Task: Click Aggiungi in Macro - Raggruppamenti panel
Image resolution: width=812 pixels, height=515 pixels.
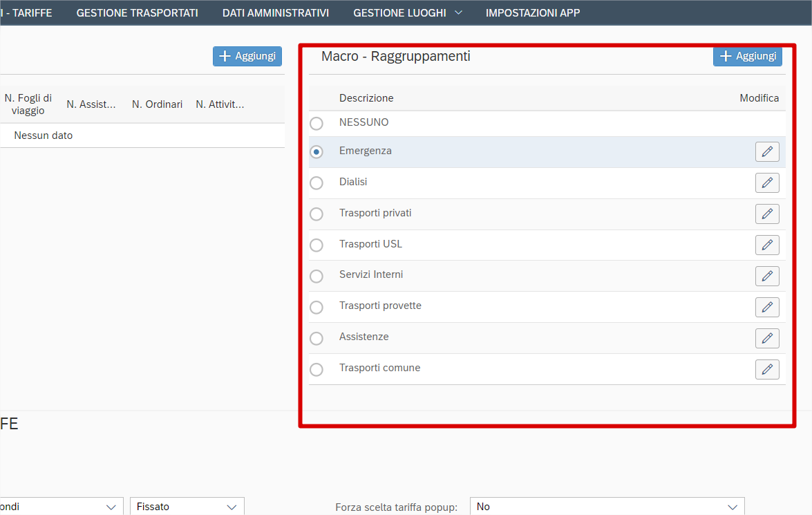Action: pyautogui.click(x=747, y=57)
